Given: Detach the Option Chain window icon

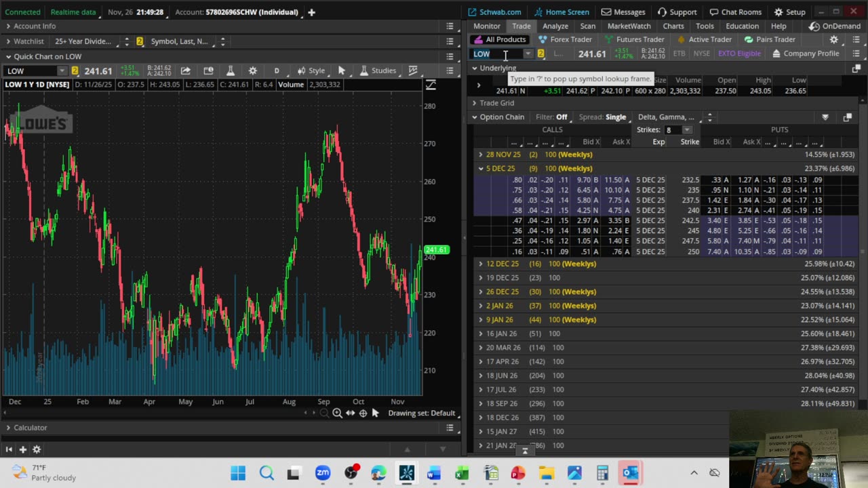Looking at the screenshot, I should click(847, 117).
